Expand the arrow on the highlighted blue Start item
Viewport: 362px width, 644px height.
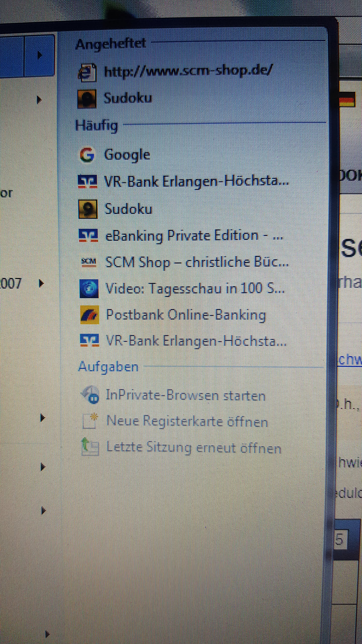pos(39,55)
